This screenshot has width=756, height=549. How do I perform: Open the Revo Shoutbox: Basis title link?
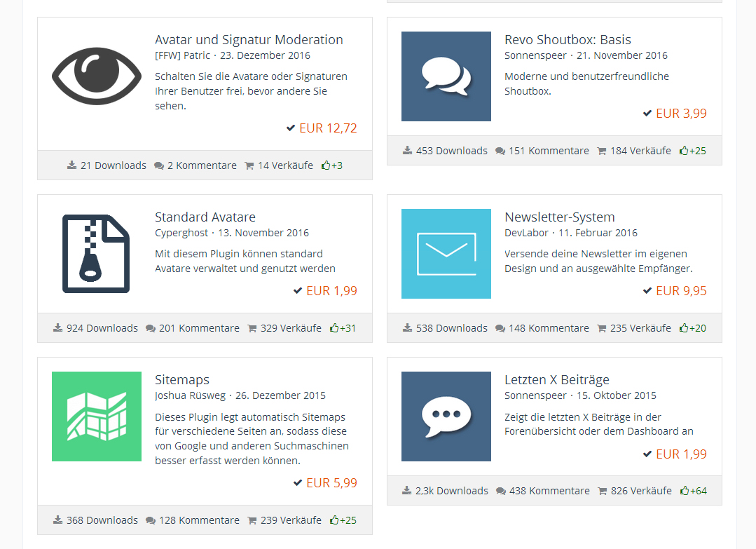(568, 40)
